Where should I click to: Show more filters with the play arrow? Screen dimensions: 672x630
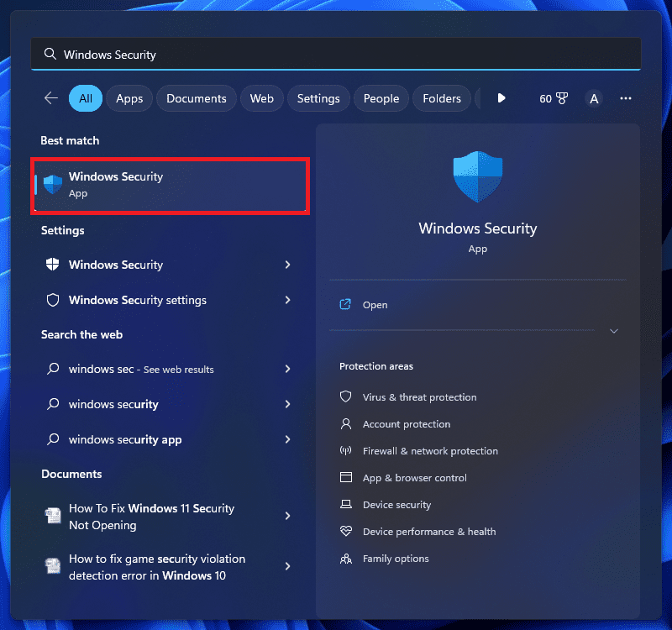point(501,98)
